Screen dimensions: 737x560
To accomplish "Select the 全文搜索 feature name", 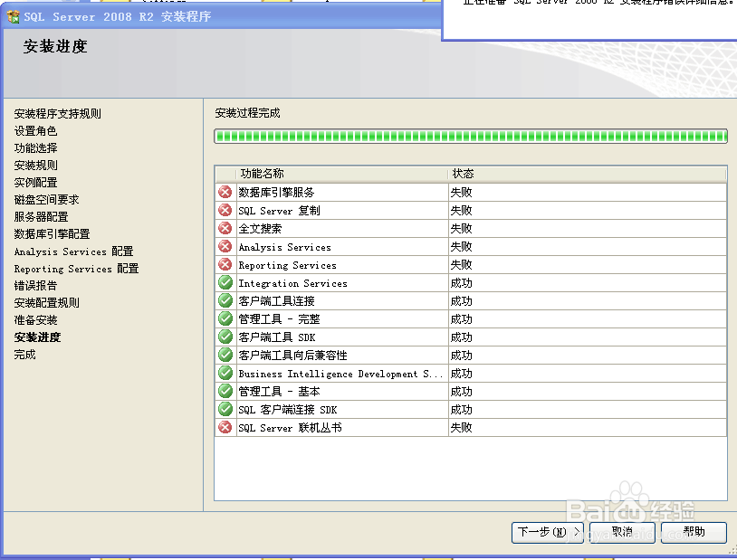I will (260, 229).
